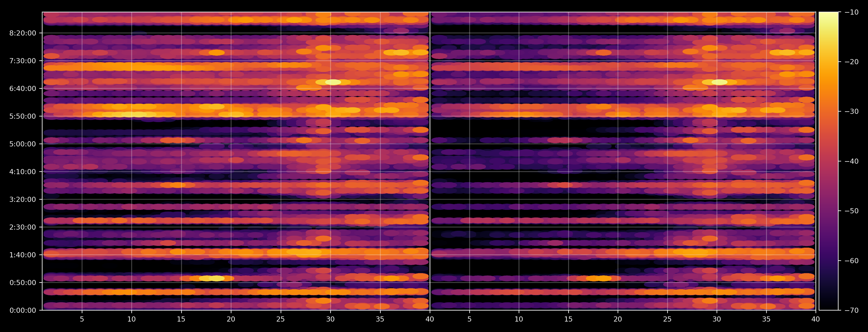Select x-axis label 30 under right heatmap

point(717,319)
